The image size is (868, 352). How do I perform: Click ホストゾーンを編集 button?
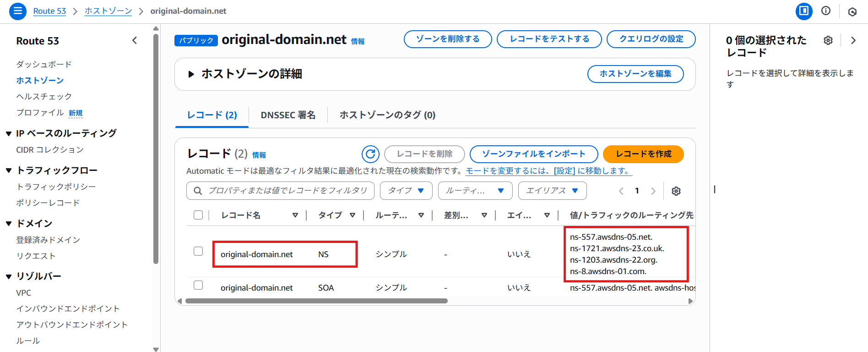[635, 74]
